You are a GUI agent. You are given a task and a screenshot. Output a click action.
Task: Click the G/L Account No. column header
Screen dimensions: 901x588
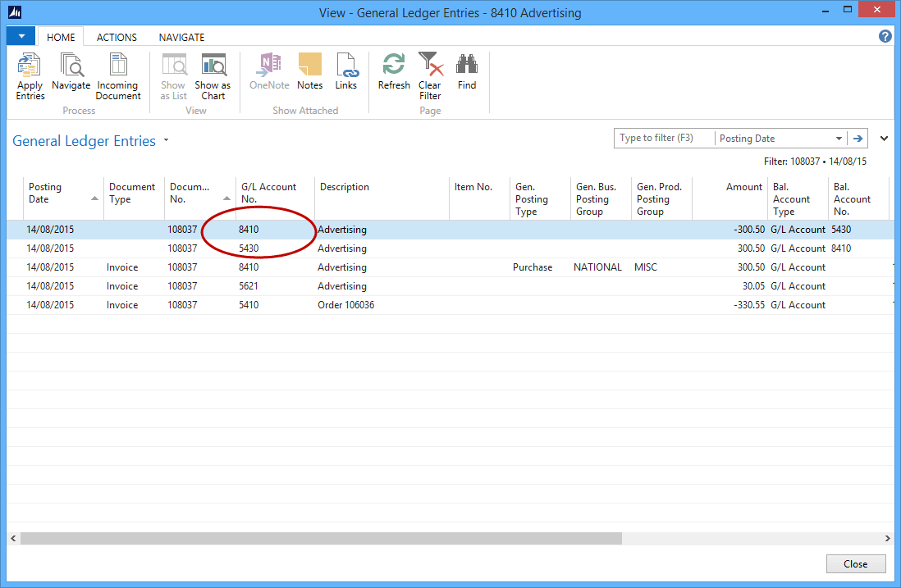pyautogui.click(x=275, y=198)
